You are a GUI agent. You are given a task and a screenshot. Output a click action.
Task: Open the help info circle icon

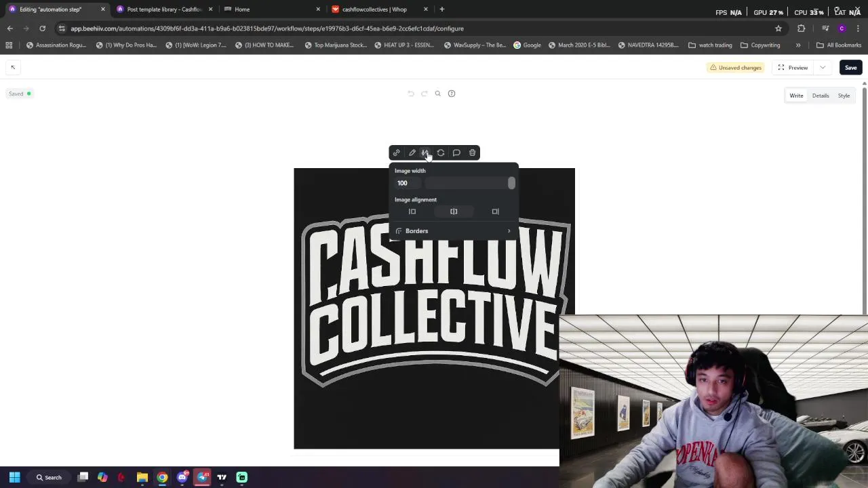pos(452,94)
